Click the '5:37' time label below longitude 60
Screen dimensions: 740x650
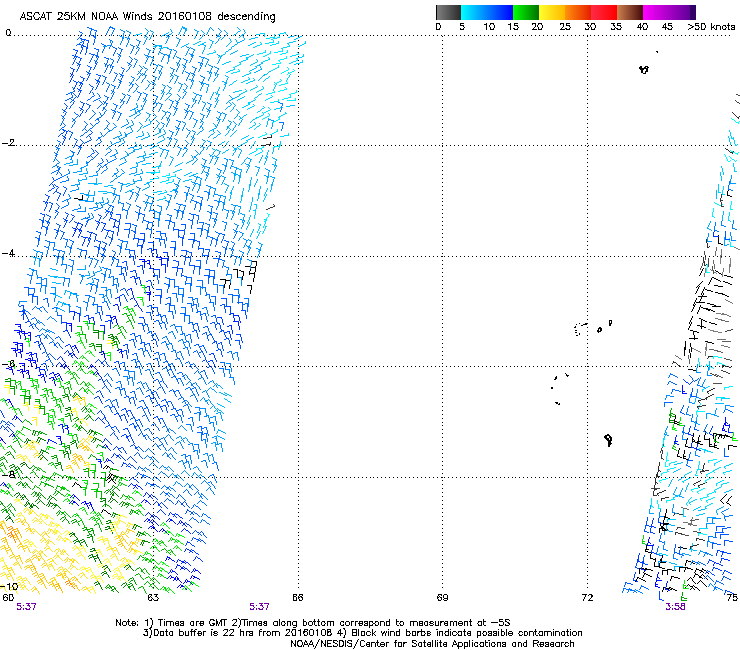[x=26, y=607]
